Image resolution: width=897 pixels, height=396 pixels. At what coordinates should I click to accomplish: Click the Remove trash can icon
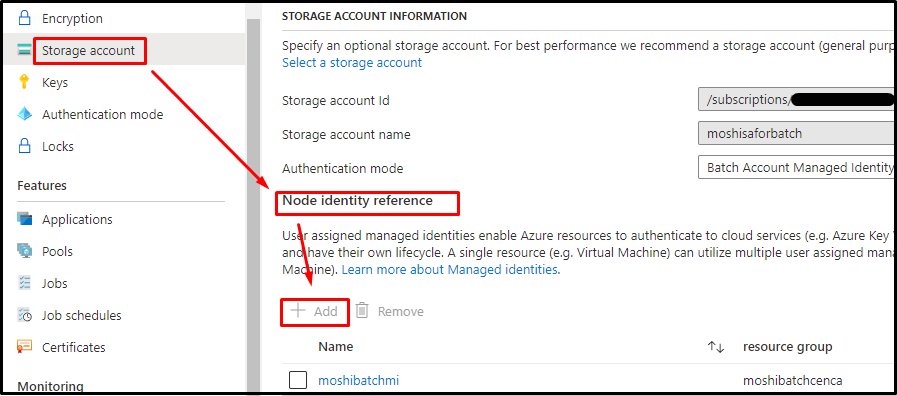click(362, 311)
